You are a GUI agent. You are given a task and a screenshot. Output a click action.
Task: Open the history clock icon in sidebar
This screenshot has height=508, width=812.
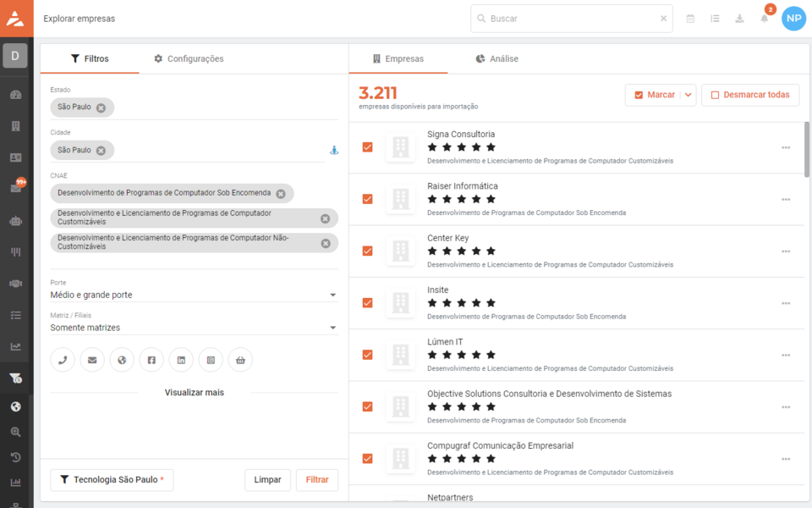[15, 457]
